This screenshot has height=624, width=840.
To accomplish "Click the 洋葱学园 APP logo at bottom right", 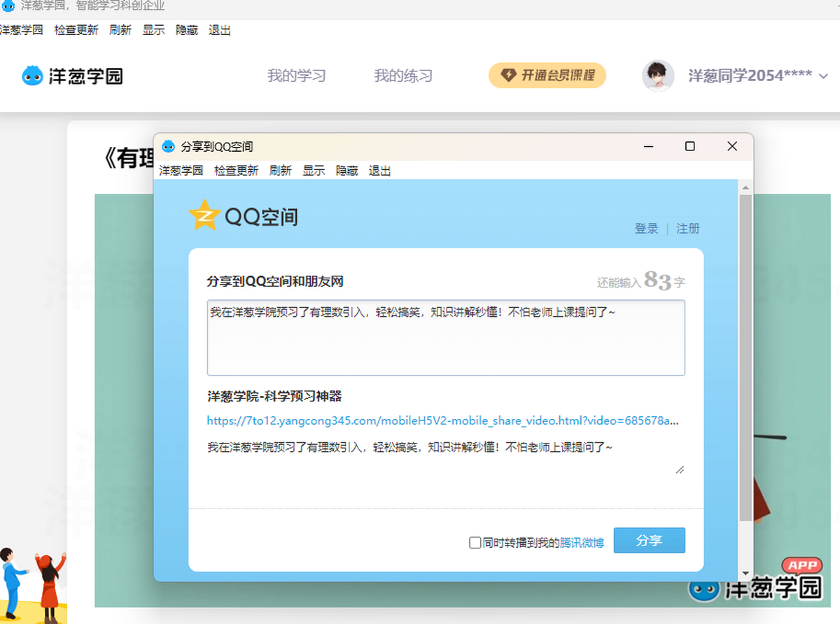I will pos(756,581).
